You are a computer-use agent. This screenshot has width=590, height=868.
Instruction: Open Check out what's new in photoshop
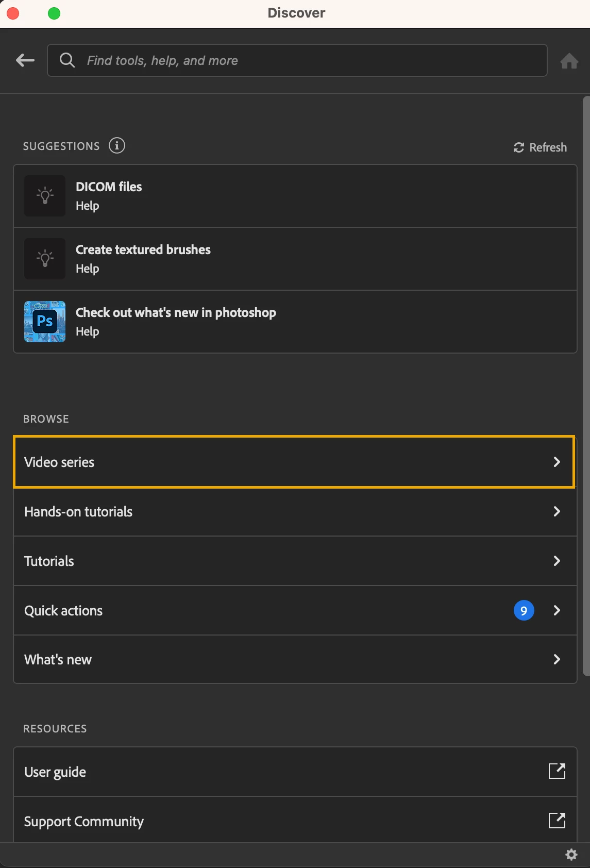(x=176, y=313)
